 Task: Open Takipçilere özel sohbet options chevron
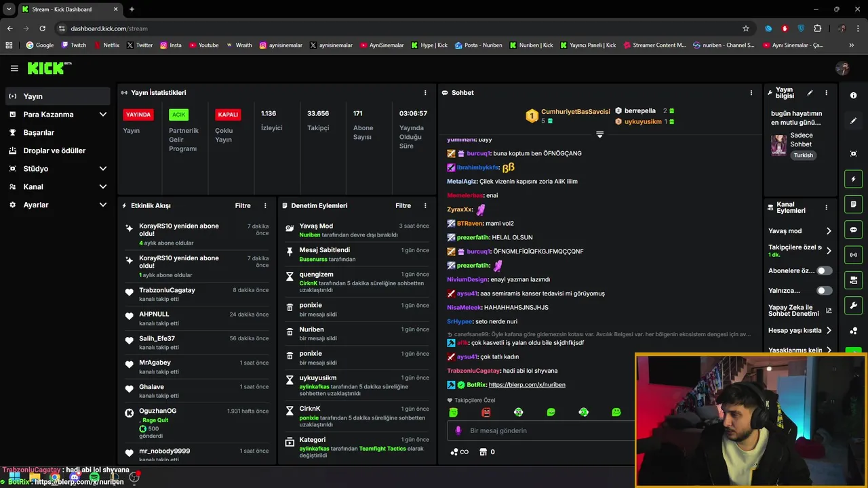pyautogui.click(x=829, y=251)
